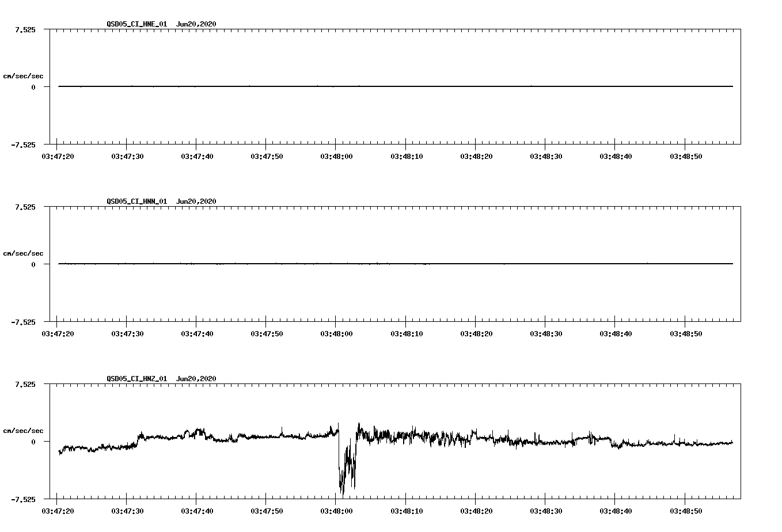Viewport: 782px width, 532px height.
Task: Click the QSD05_CI_HNZ_01 Jun20,2020 plot title
Action: pyautogui.click(x=161, y=379)
